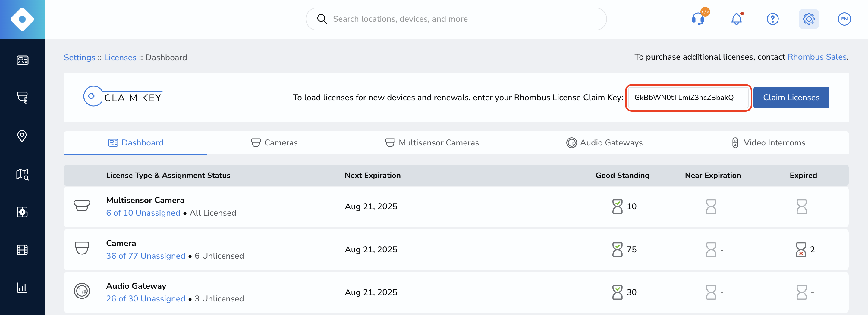The height and width of the screenshot is (315, 868).
Task: Open the map search sidebar icon
Action: tap(22, 174)
